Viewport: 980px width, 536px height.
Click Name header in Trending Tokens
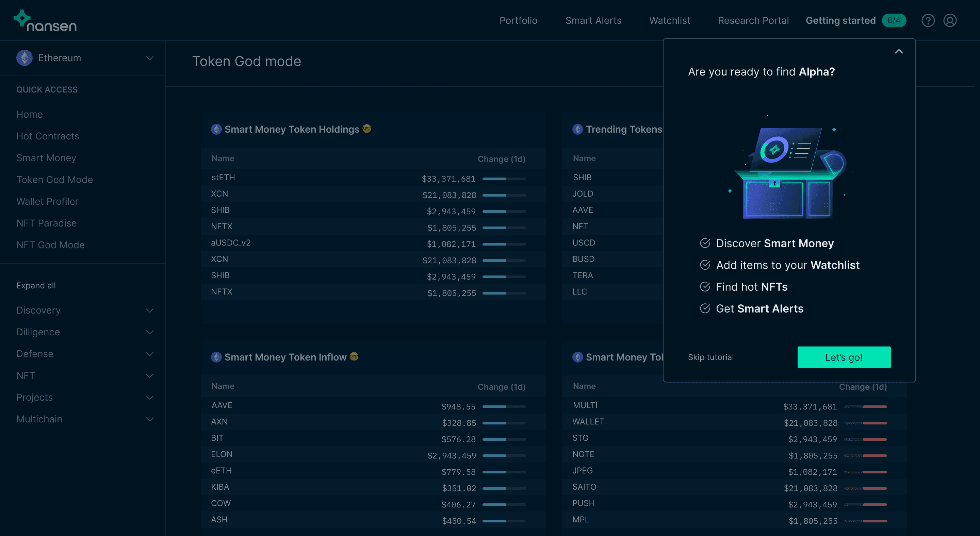584,158
